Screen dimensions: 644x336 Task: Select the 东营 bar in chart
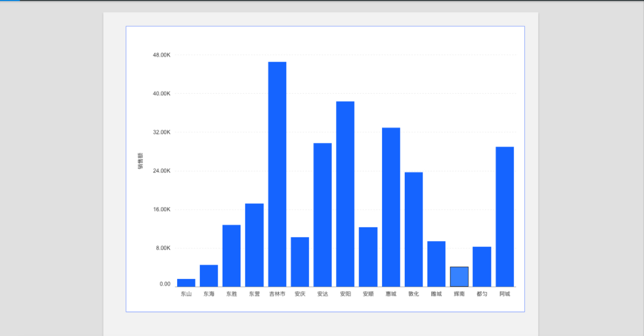[254, 245]
